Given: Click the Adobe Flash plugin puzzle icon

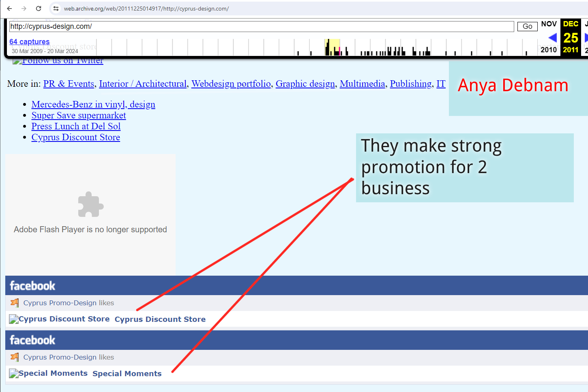Looking at the screenshot, I should click(x=90, y=204).
